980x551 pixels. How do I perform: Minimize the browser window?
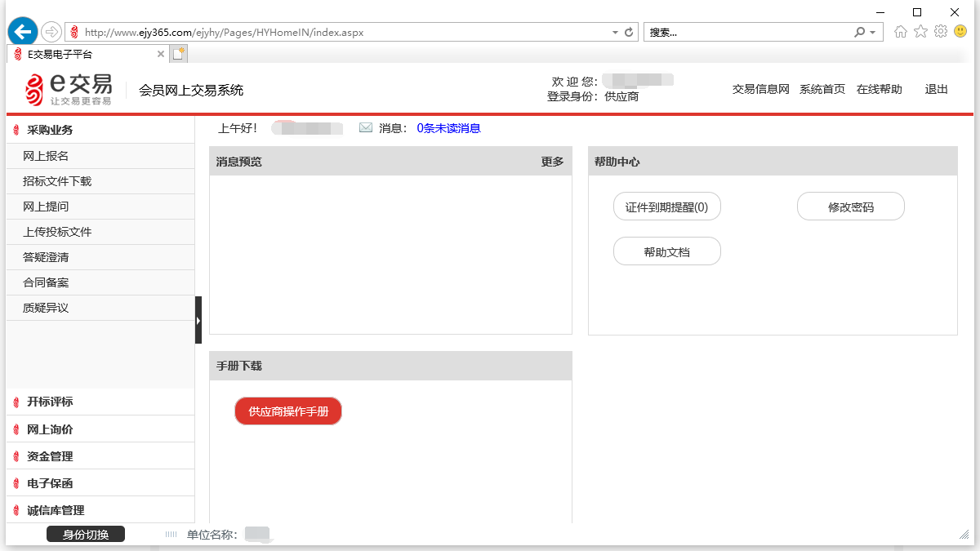click(880, 11)
